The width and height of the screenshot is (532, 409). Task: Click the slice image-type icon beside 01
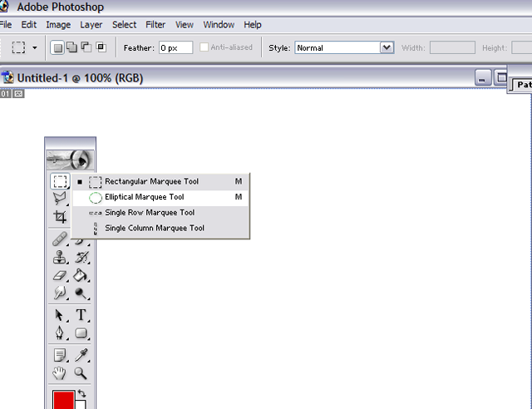tap(18, 94)
